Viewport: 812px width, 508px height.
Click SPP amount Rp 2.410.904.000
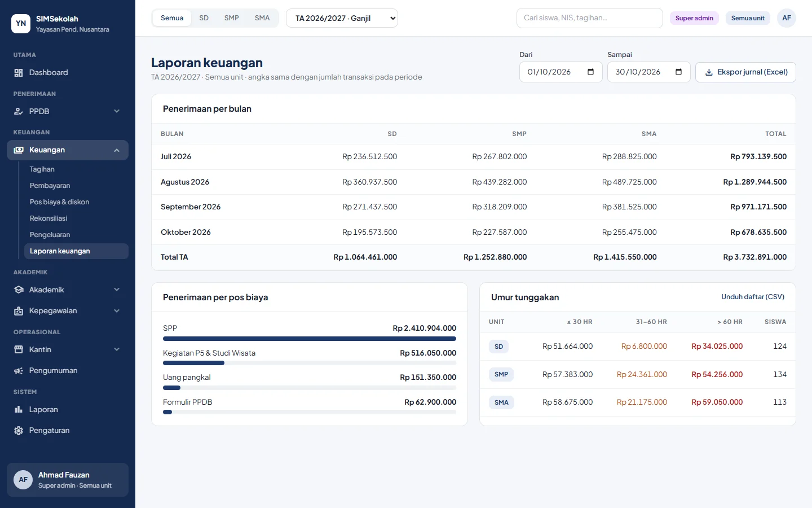click(x=425, y=329)
